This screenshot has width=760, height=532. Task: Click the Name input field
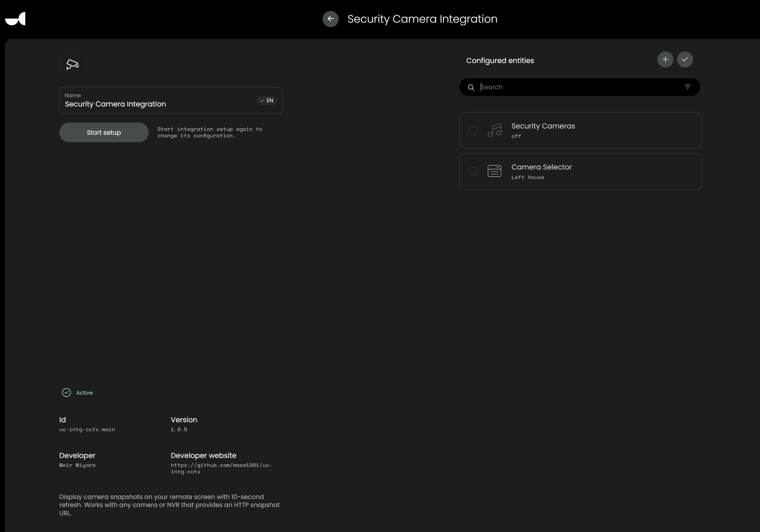coord(156,104)
